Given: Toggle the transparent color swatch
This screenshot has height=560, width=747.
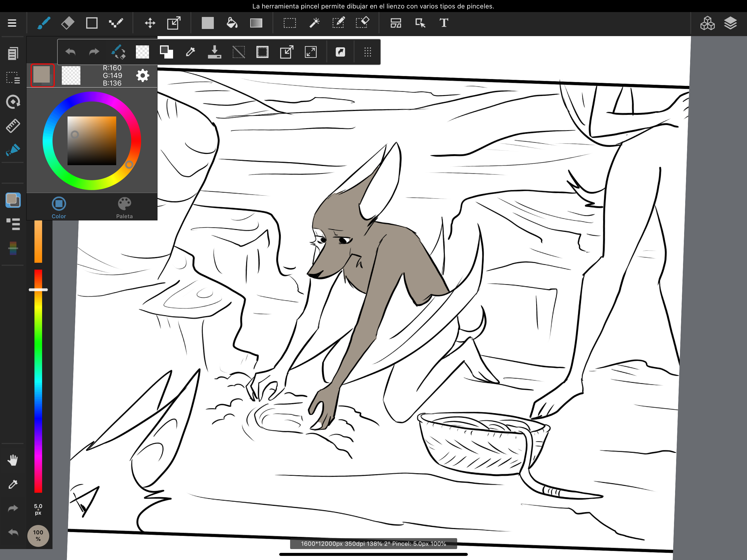Looking at the screenshot, I should [x=71, y=75].
